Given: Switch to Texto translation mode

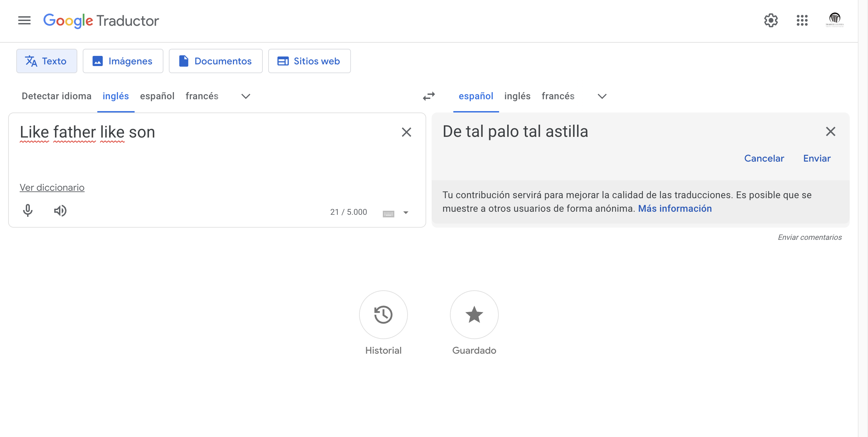Looking at the screenshot, I should pos(47,61).
